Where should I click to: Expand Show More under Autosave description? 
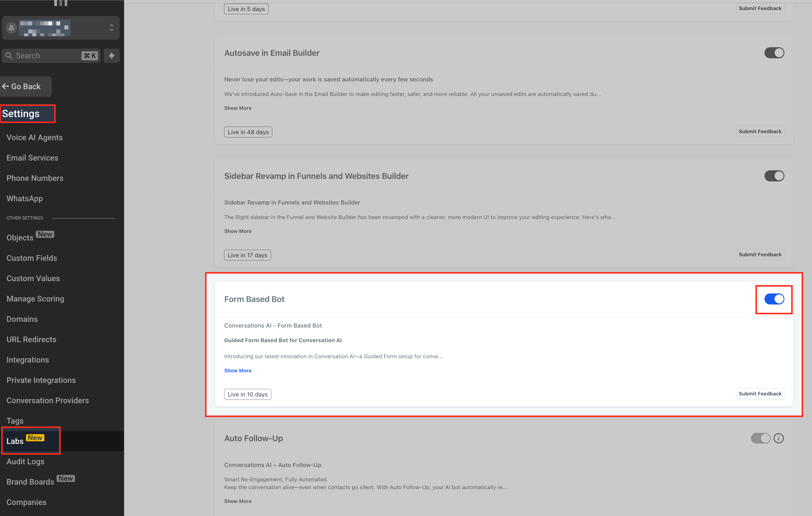(x=238, y=108)
